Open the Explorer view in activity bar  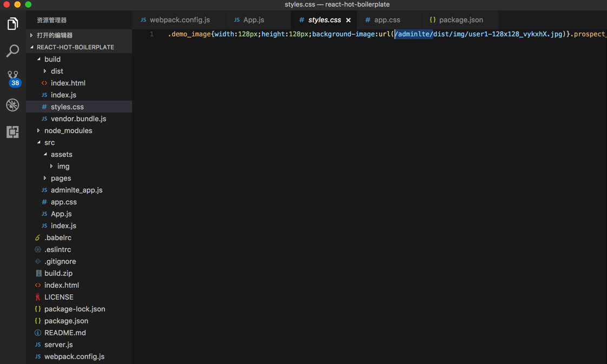pos(12,24)
